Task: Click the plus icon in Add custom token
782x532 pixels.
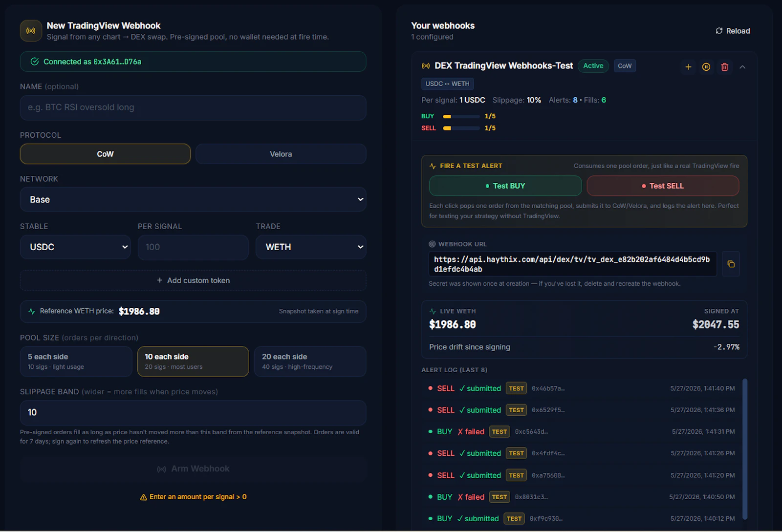Action: click(x=160, y=280)
